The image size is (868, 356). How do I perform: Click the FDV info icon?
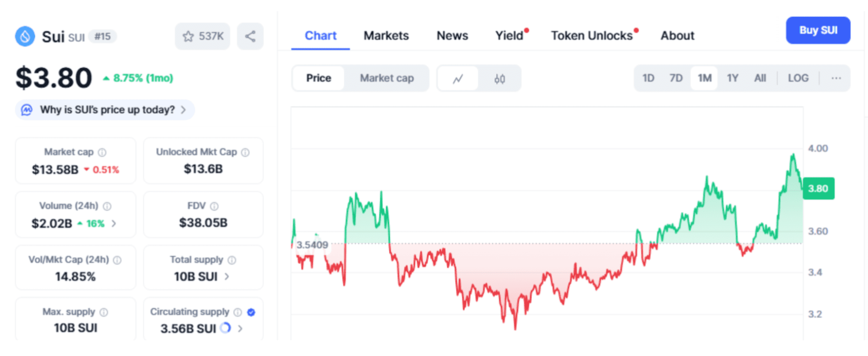point(214,206)
